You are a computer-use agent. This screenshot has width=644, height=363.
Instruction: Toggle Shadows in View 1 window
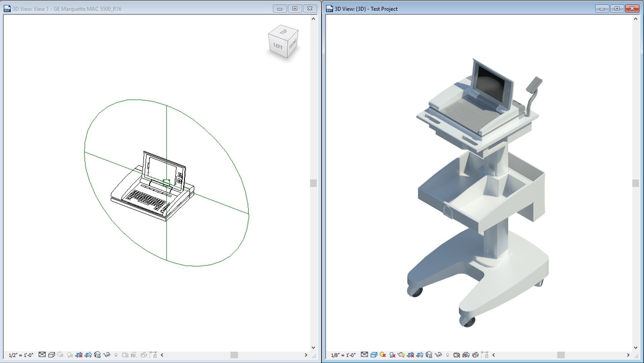70,355
